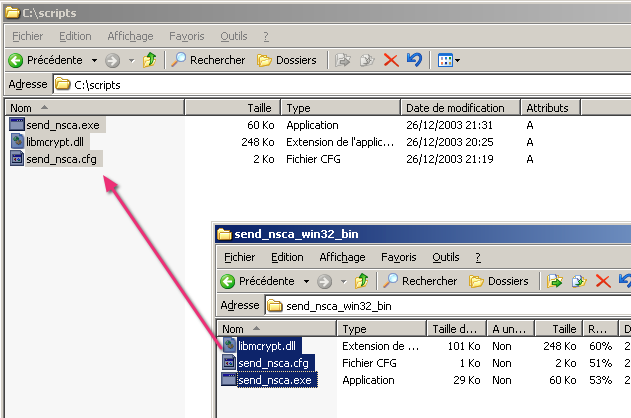Click the Copy To icon in send_nsca_win32_bin toolbar
The height and width of the screenshot is (418, 631).
(x=578, y=281)
